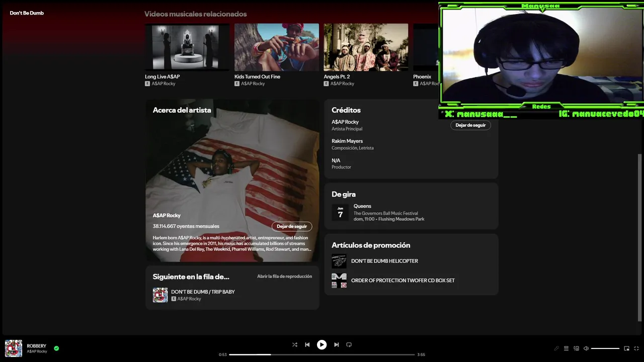Open A$AP Rocky link in player bar

tap(37, 351)
